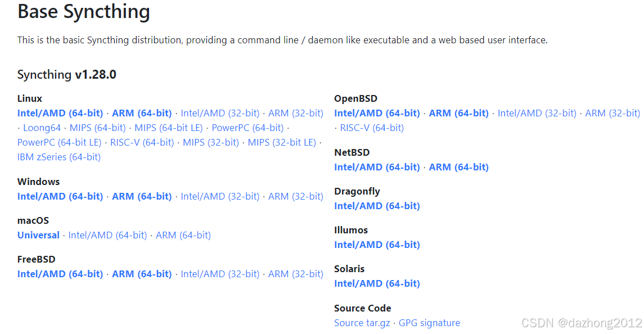
Task: Click Linux RISC-V (64-bit) link
Action: click(x=142, y=142)
